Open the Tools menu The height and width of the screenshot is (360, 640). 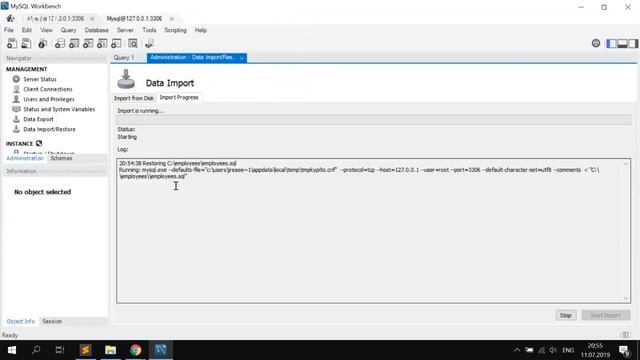[149, 30]
